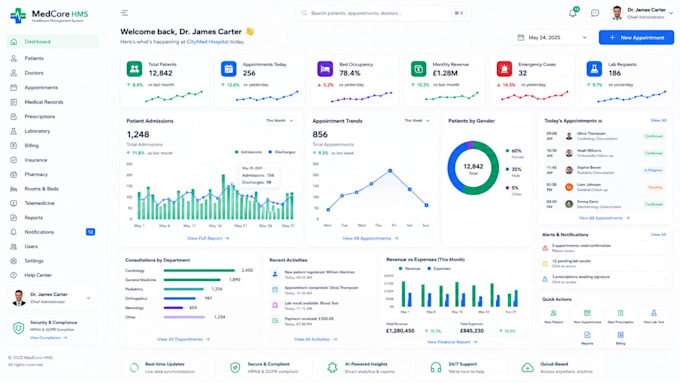Toggle the Discharges legend in Patient Admissions
The width and height of the screenshot is (680, 383).
282,152
